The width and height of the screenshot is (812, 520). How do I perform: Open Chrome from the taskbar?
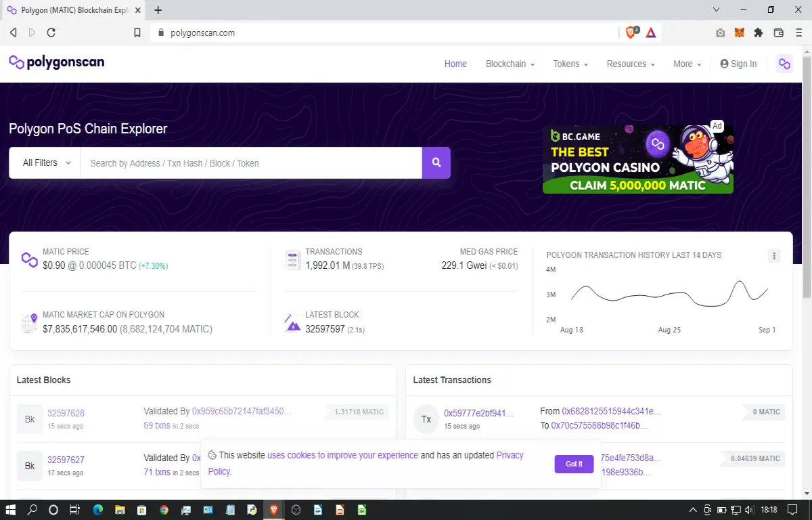164,510
